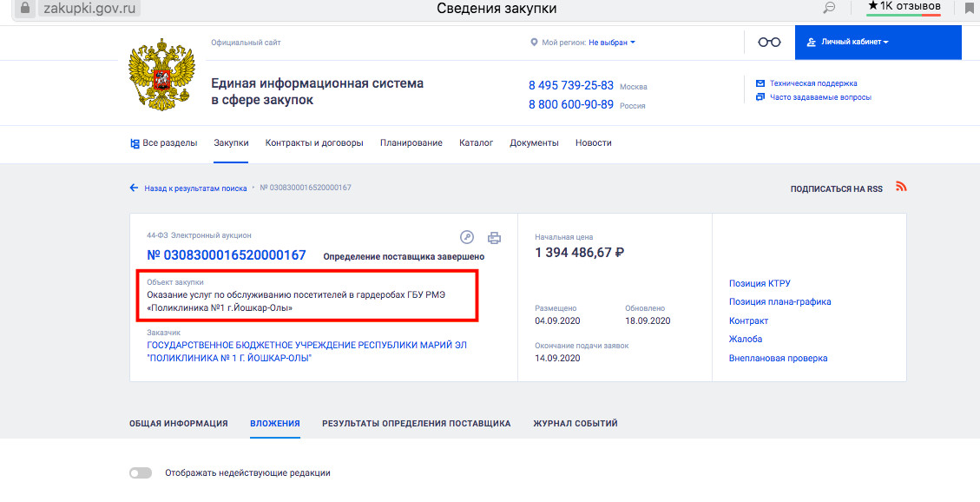The image size is (980, 502).
Task: Click the 44-ФЗ Электронный аукцион label
Action: 199,235
